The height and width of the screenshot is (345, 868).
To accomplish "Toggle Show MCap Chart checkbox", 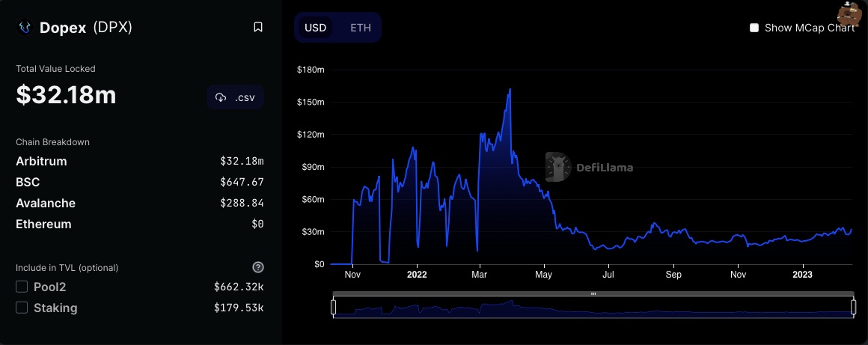I will (x=754, y=28).
